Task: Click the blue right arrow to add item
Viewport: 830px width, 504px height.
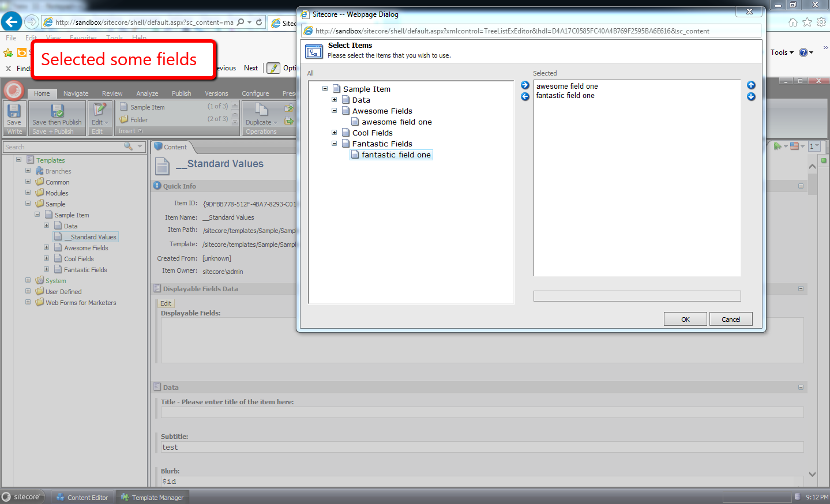Action: pos(525,85)
